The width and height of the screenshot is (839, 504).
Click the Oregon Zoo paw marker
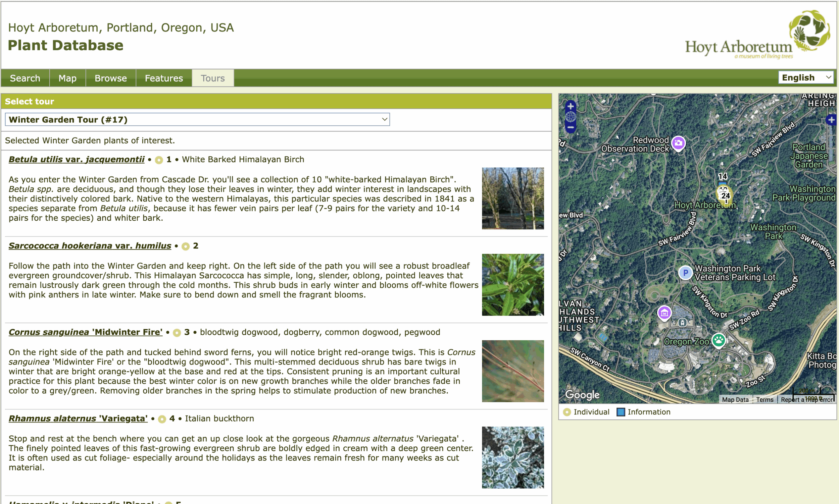(719, 340)
